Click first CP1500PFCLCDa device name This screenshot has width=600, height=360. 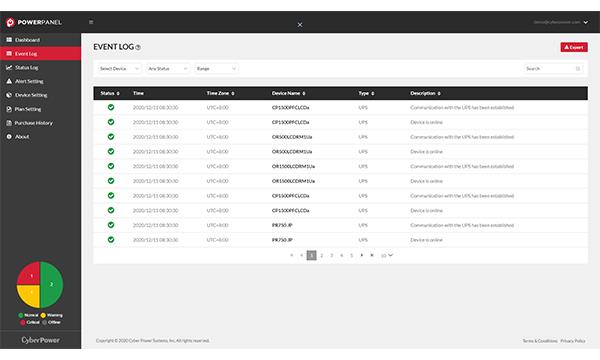290,108
